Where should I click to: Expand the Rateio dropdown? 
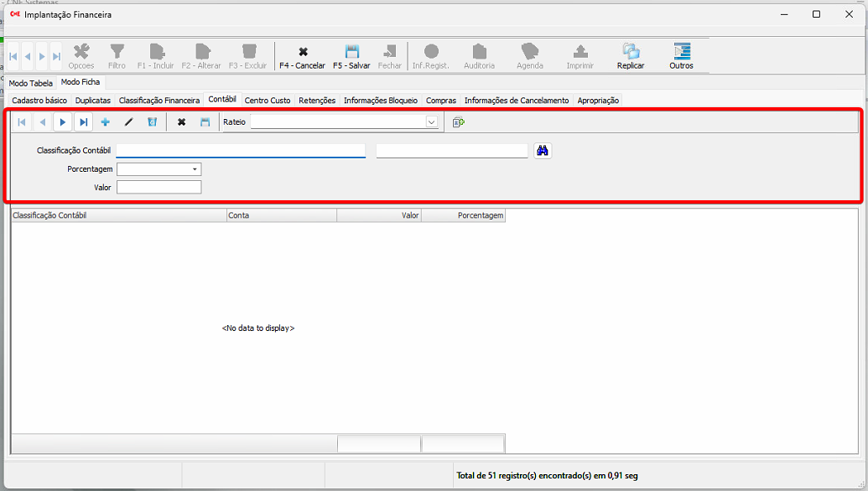coord(431,122)
